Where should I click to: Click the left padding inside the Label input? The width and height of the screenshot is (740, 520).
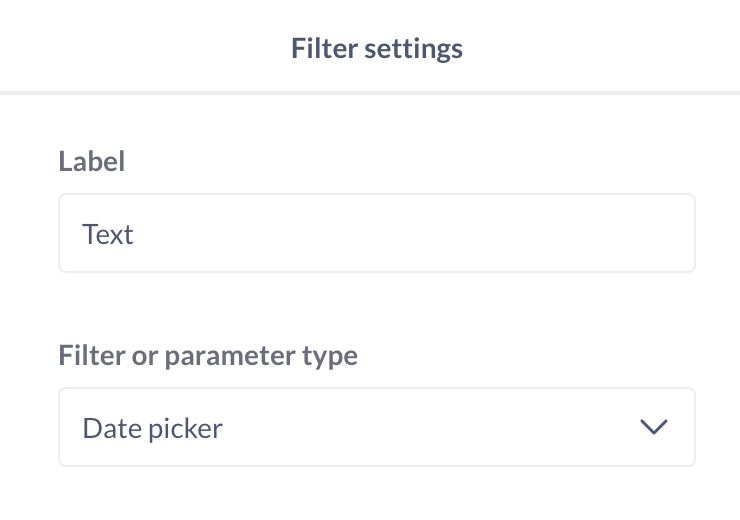[70, 234]
